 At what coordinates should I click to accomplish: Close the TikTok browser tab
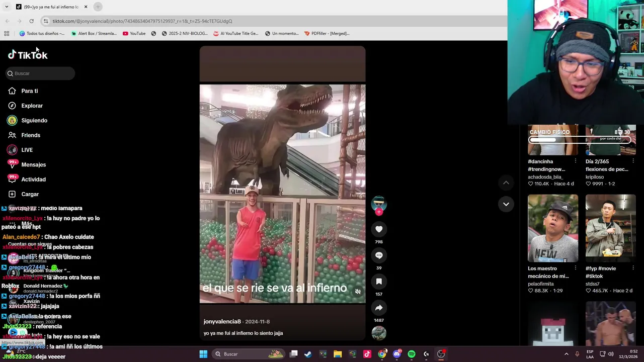pos(86,7)
